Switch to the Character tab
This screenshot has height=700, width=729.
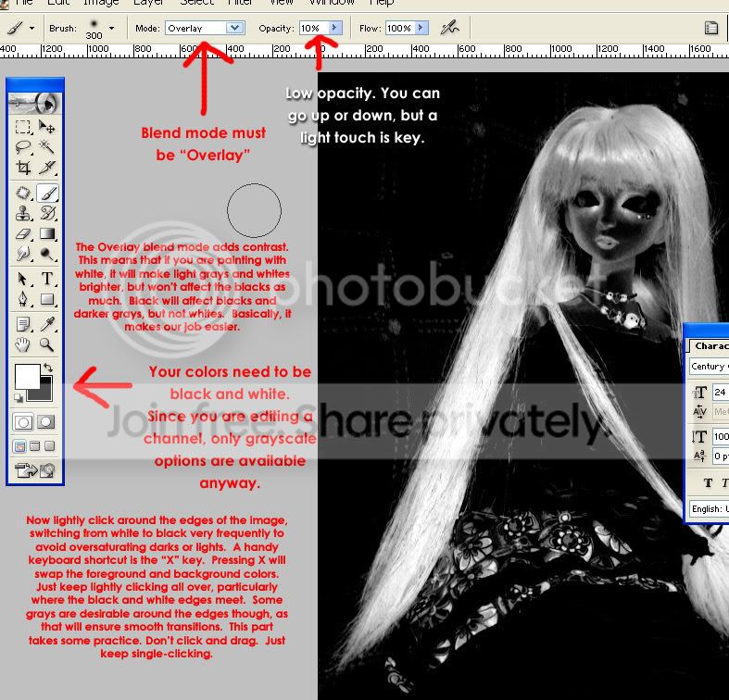pos(710,345)
